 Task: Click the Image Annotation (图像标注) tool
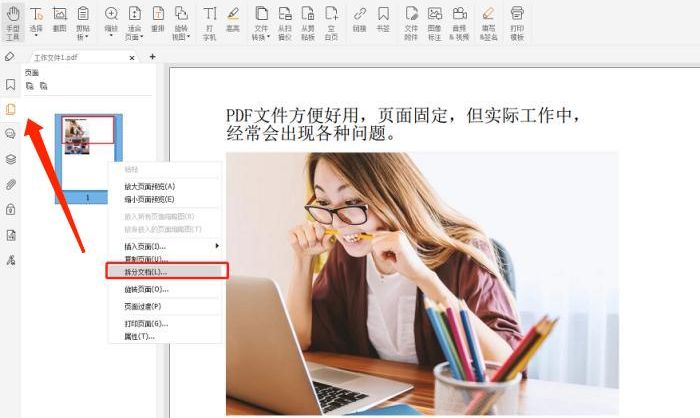coord(434,23)
